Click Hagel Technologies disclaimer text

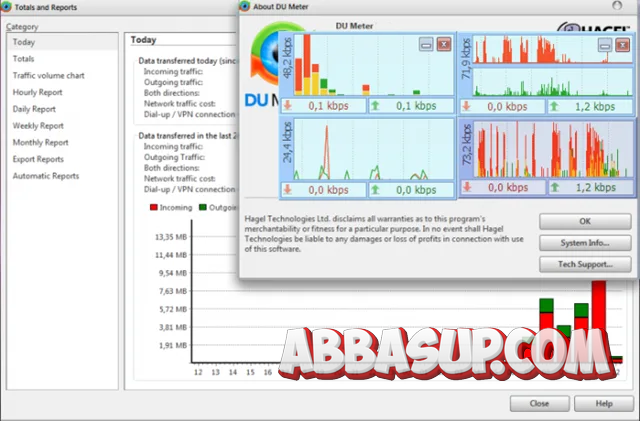coord(384,234)
